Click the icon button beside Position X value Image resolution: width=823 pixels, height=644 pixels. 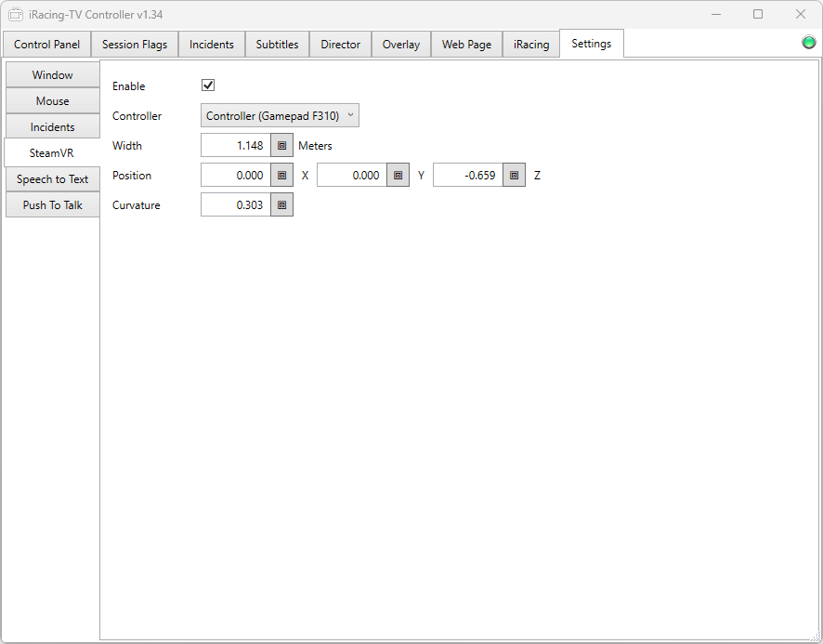point(281,176)
